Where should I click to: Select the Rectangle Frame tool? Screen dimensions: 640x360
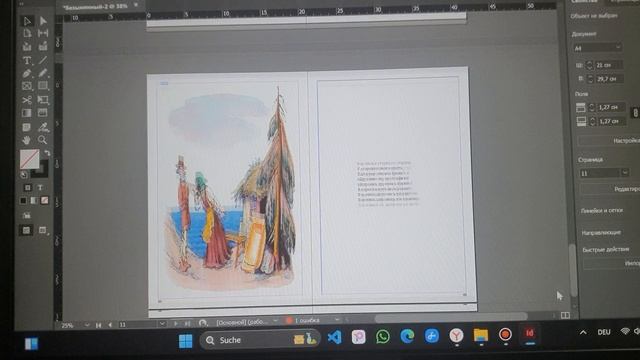27,86
